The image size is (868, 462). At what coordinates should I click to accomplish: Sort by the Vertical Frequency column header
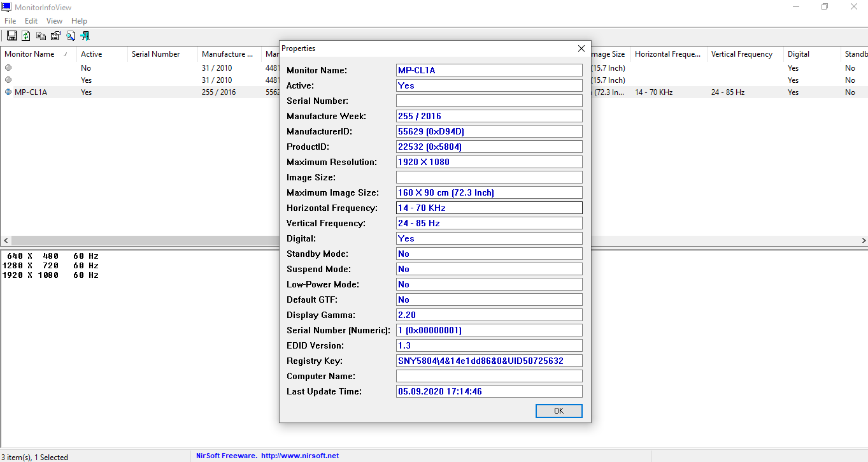pyautogui.click(x=745, y=54)
